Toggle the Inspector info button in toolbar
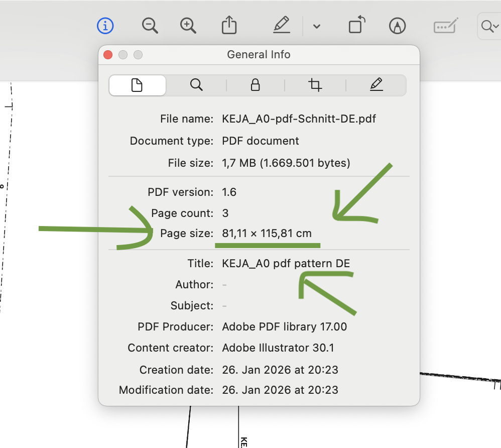The width and height of the screenshot is (501, 448). [x=105, y=26]
